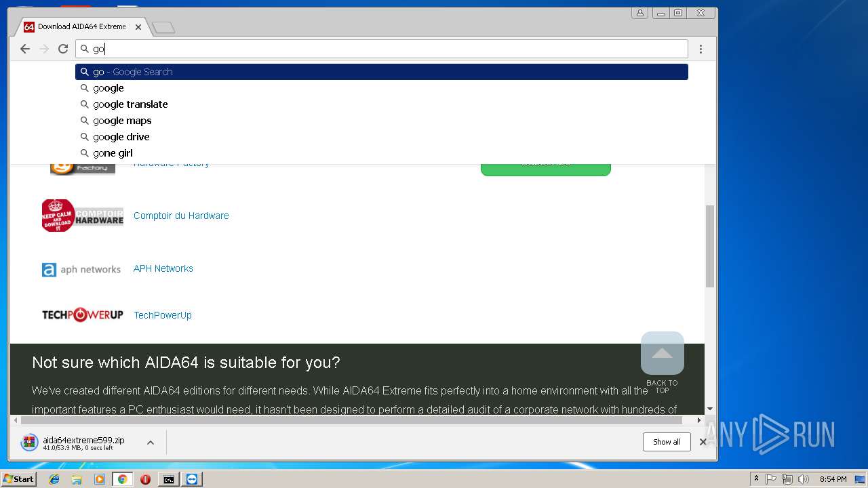Open the volume speaker tray icon

coord(804,479)
